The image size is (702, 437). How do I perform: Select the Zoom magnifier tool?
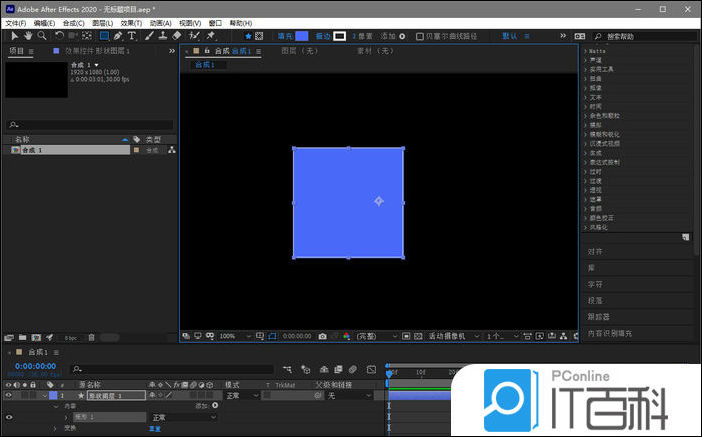coord(42,36)
